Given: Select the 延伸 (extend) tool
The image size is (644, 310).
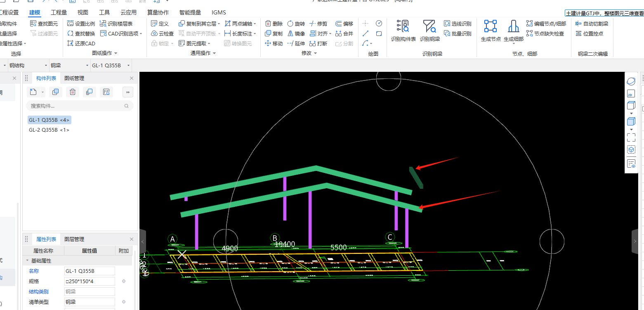Looking at the screenshot, I should 296,43.
